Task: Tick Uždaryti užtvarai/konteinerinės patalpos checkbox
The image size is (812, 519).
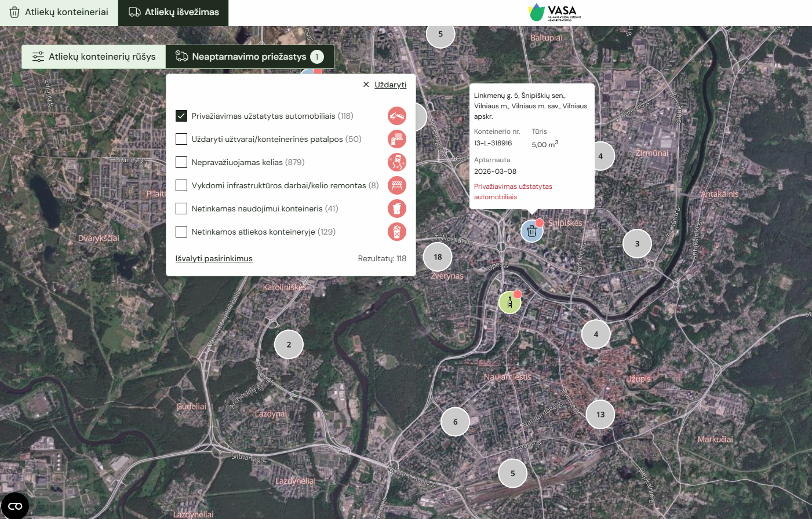Action: pyautogui.click(x=181, y=139)
